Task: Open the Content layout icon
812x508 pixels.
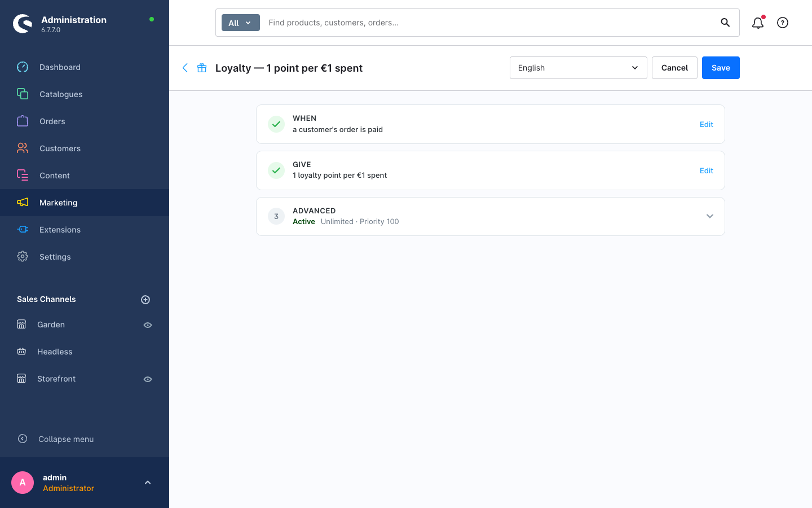Action: (x=23, y=176)
